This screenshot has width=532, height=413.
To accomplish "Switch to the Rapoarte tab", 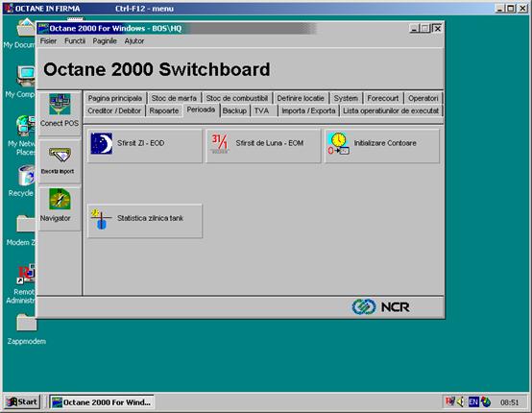I will coord(164,110).
